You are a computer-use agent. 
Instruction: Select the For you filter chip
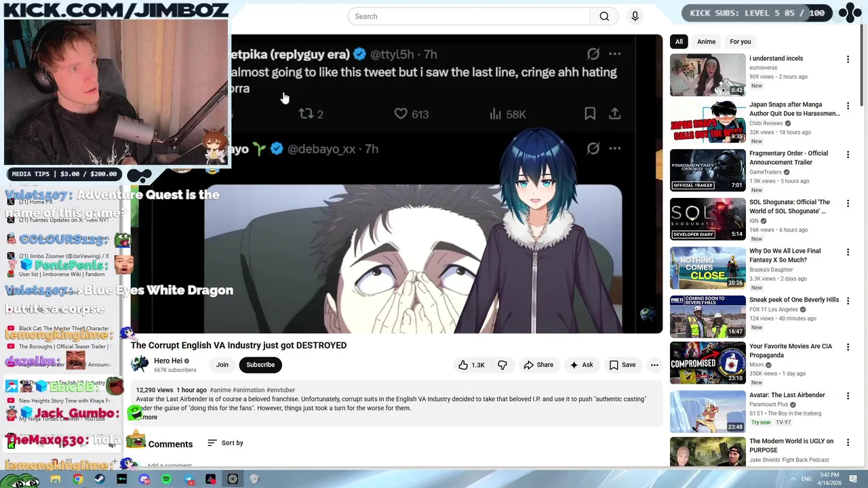pos(740,41)
